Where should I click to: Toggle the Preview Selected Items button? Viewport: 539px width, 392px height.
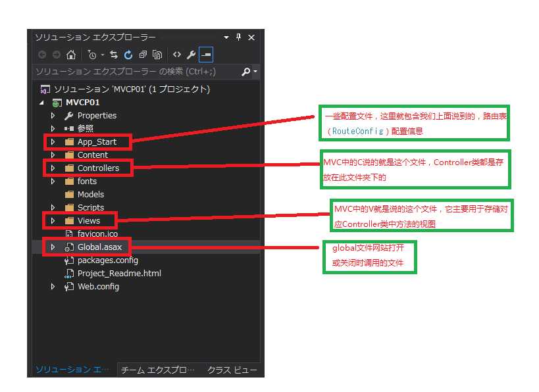[206, 55]
